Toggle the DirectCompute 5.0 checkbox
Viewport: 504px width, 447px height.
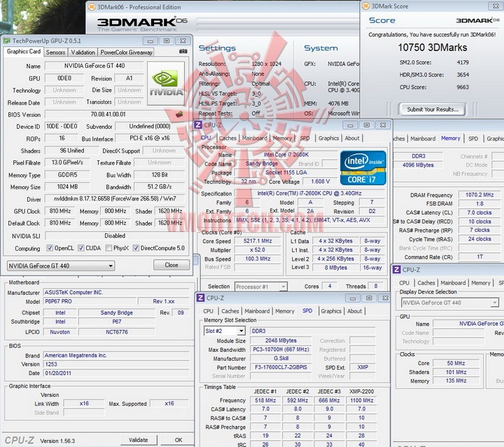click(136, 248)
